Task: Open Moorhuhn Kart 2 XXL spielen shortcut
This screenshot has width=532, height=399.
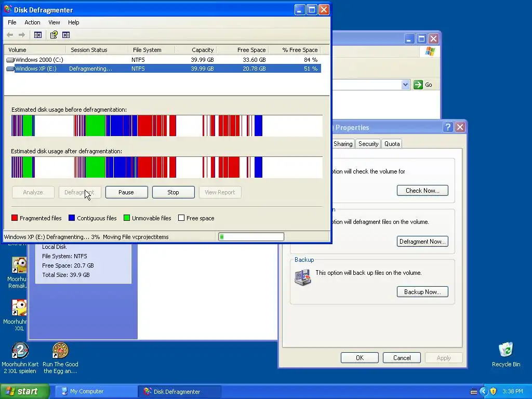Action: pyautogui.click(x=20, y=358)
